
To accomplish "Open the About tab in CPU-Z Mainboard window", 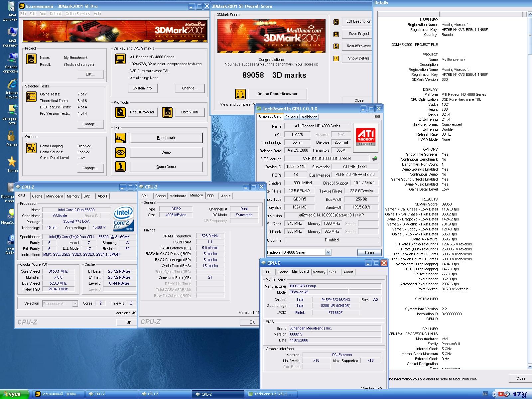I will pos(348,272).
